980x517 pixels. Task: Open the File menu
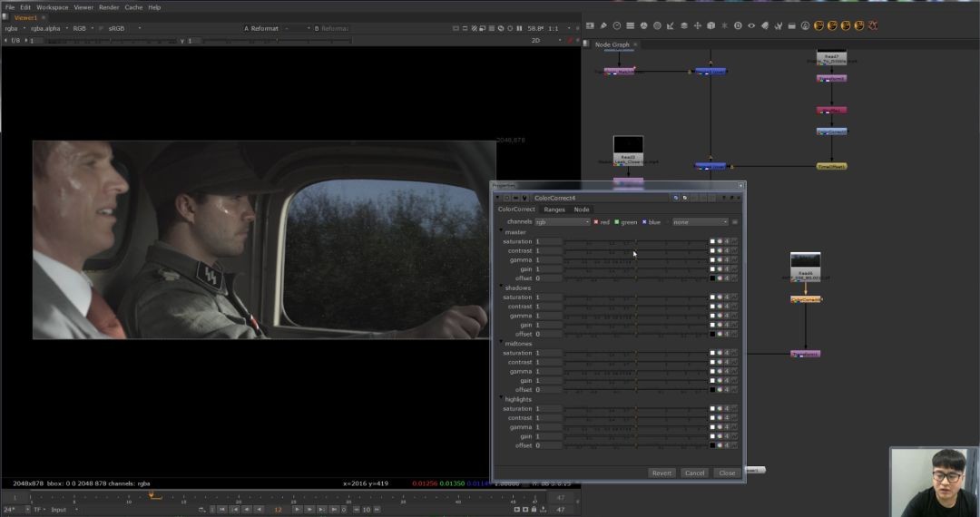coord(10,7)
